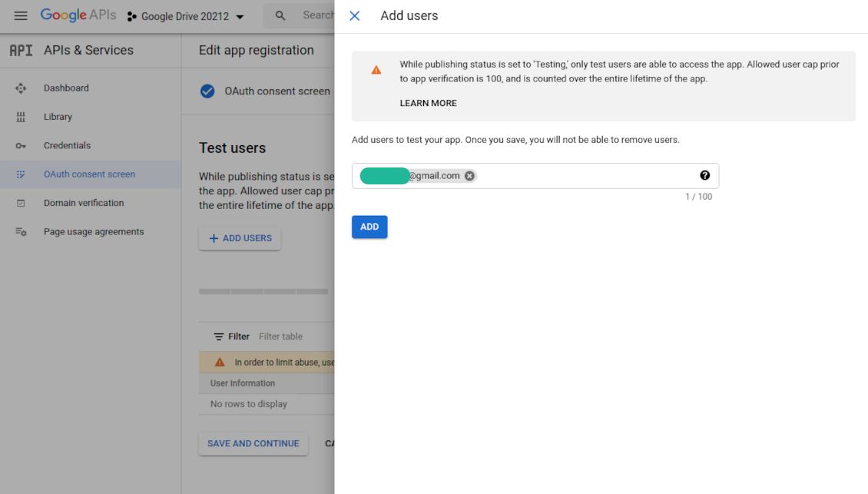This screenshot has height=494, width=868.
Task: Click the Filter table input
Action: point(292,337)
